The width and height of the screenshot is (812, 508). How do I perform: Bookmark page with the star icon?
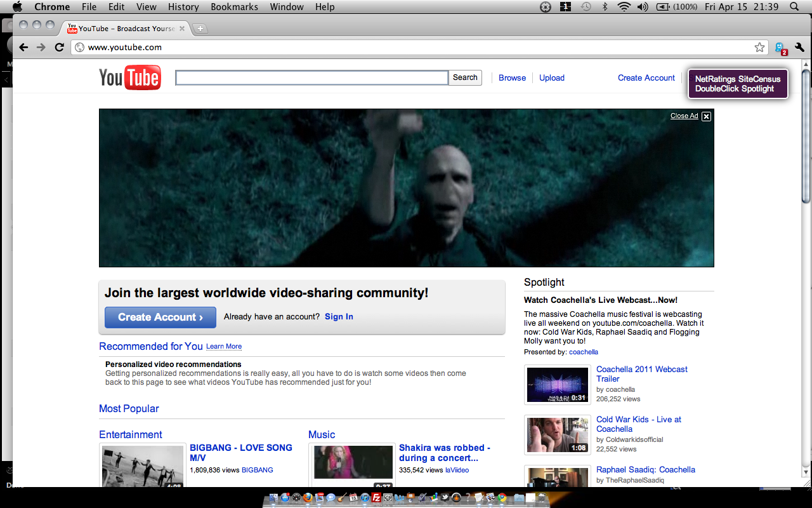tap(759, 47)
